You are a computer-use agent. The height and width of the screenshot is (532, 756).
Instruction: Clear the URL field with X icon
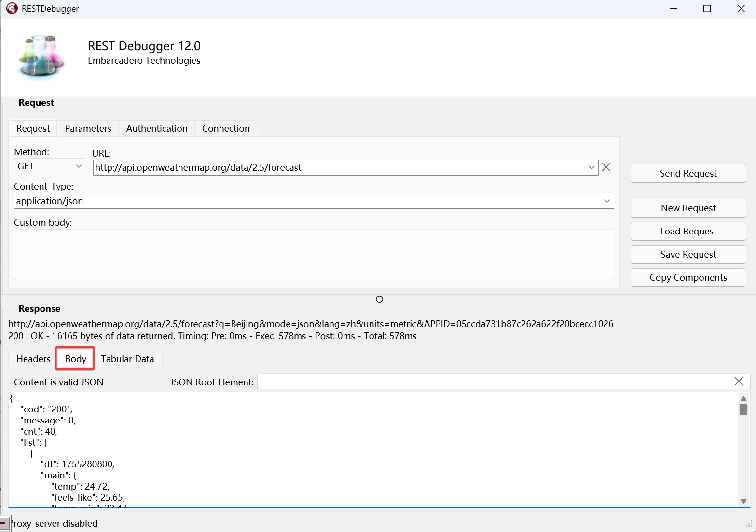click(x=606, y=167)
